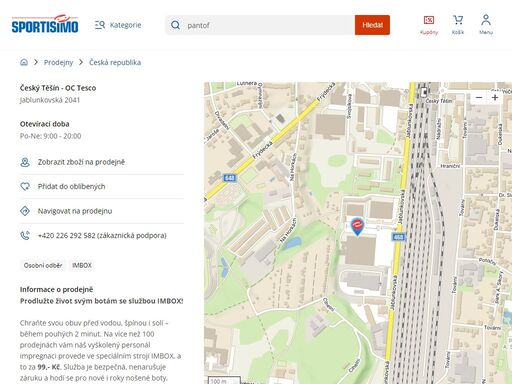Zoom out the map with minus
512x384 pixels.
tap(479, 98)
